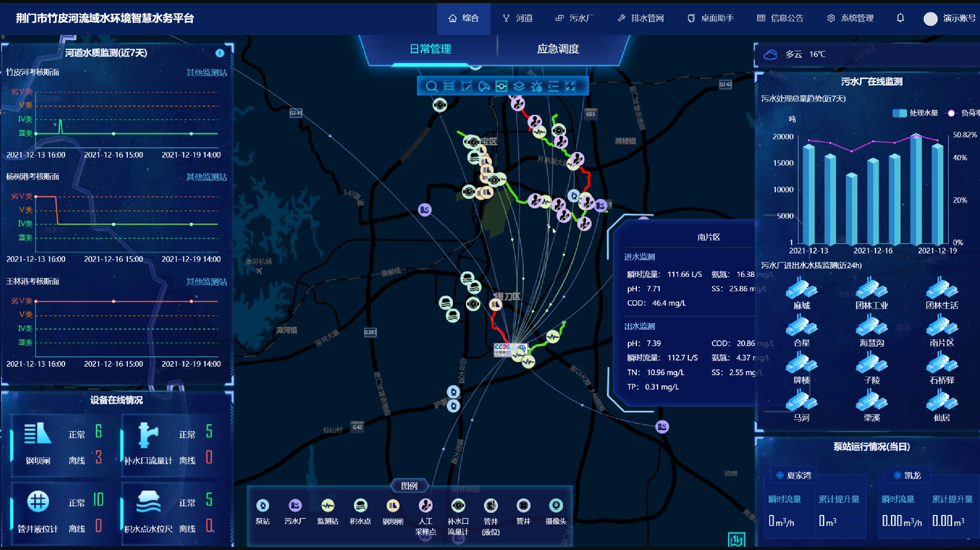The width and height of the screenshot is (980, 550).
Task: Select the distance ruler measurement tool
Action: [449, 86]
